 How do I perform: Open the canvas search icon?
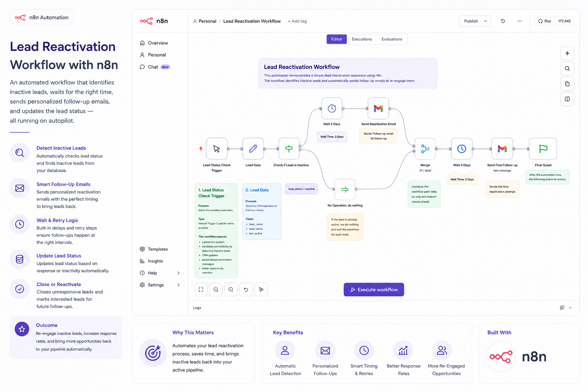pyautogui.click(x=567, y=69)
